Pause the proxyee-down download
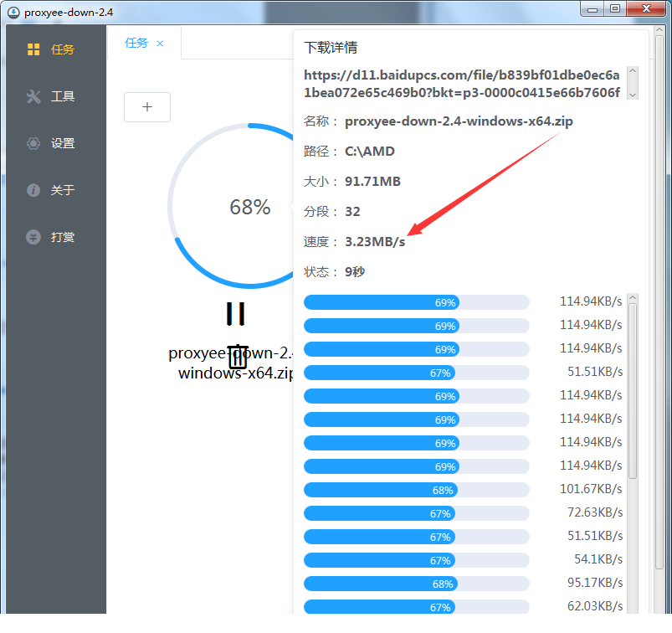This screenshot has width=672, height=633. tap(235, 314)
